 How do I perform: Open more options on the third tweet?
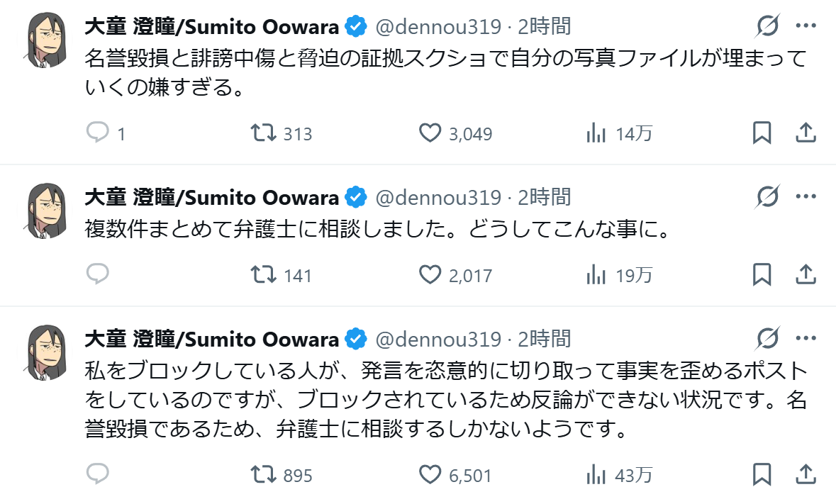[806, 339]
